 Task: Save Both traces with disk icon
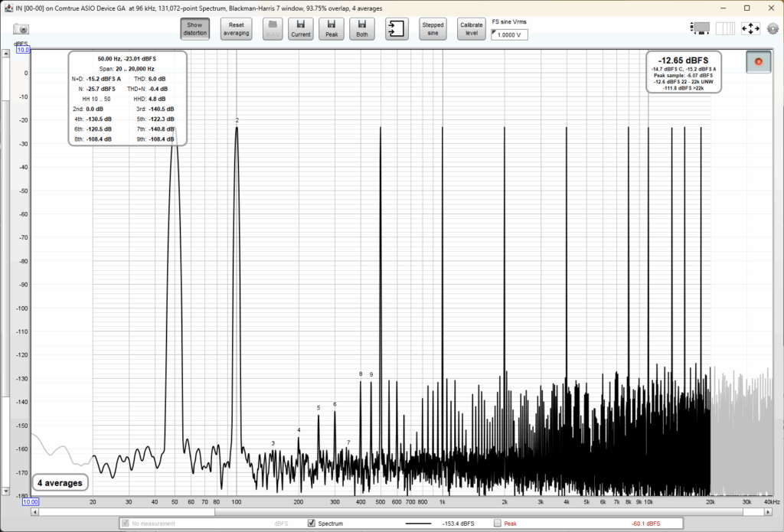click(362, 28)
